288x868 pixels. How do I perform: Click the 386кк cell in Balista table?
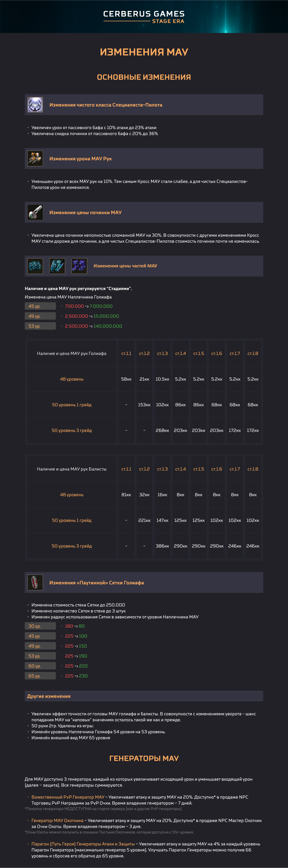pos(162,546)
